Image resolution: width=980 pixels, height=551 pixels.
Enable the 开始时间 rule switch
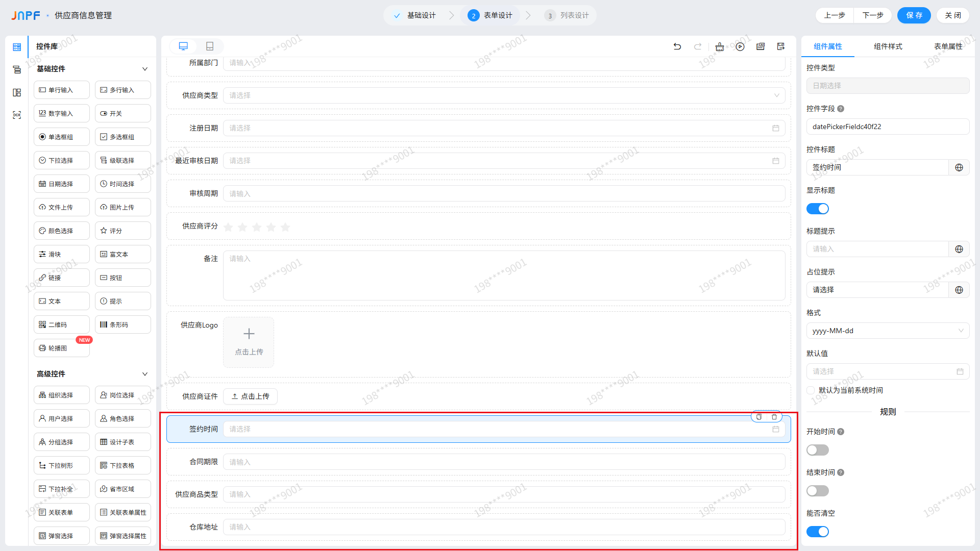click(x=818, y=450)
